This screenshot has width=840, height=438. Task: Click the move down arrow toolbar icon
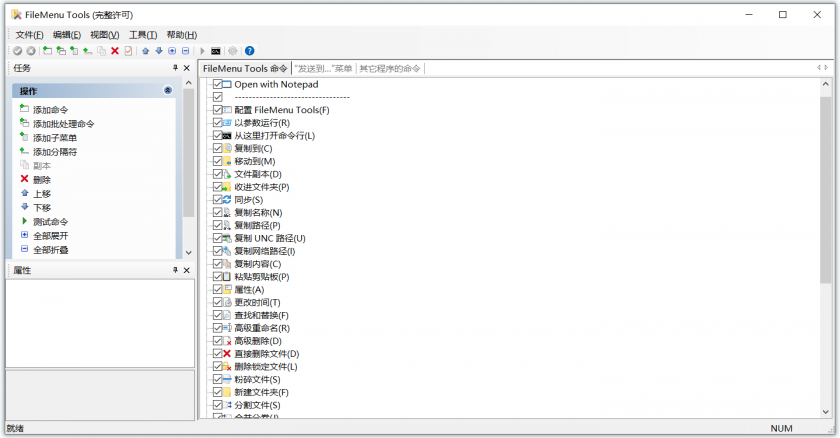pos(158,50)
